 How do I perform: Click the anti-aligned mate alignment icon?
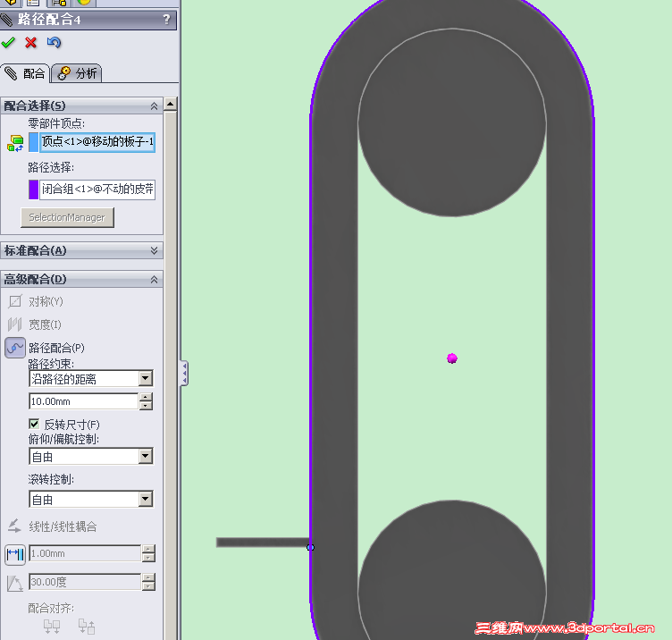pyautogui.click(x=87, y=627)
